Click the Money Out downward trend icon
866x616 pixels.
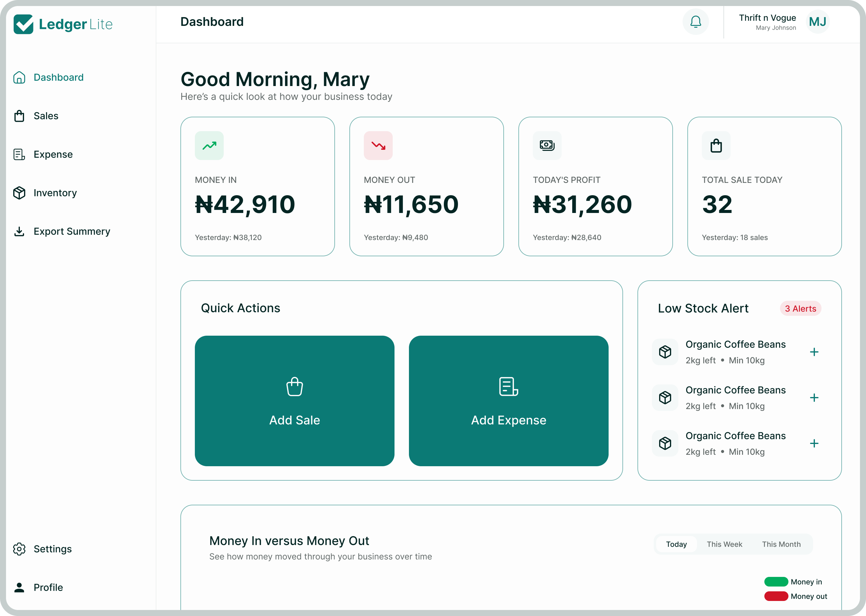(x=378, y=146)
